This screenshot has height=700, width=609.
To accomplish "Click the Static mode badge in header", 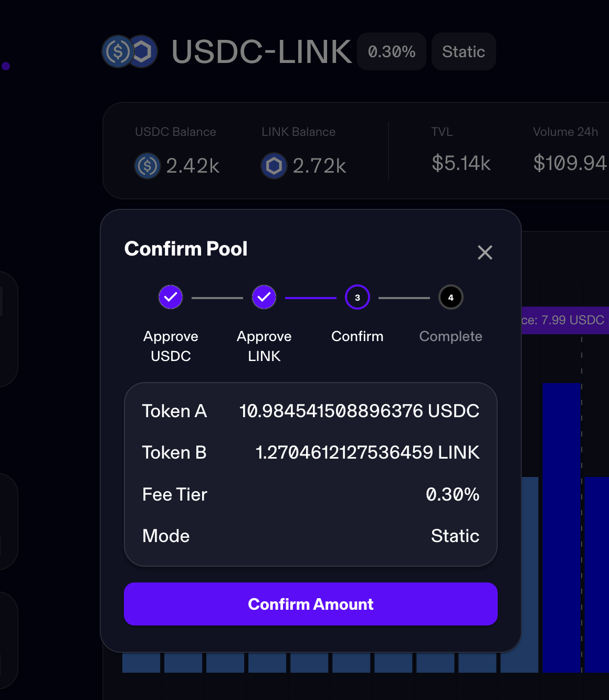I will click(464, 51).
